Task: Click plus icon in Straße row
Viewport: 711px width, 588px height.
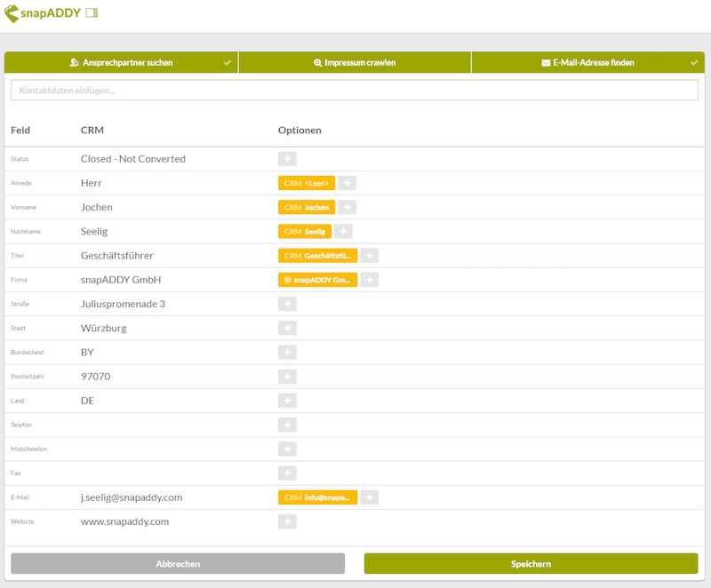Action: click(287, 304)
